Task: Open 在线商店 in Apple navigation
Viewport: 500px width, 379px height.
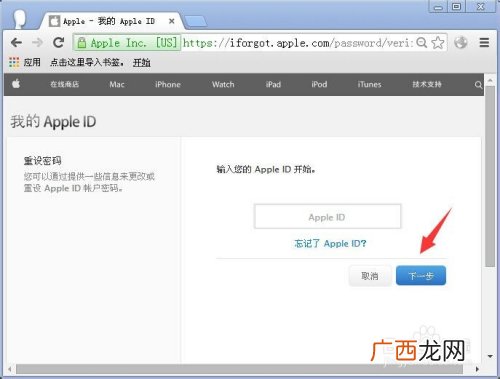Action: click(65, 84)
